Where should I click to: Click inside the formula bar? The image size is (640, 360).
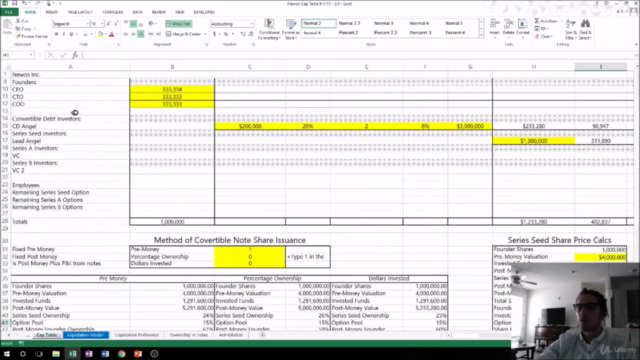tap(359, 55)
